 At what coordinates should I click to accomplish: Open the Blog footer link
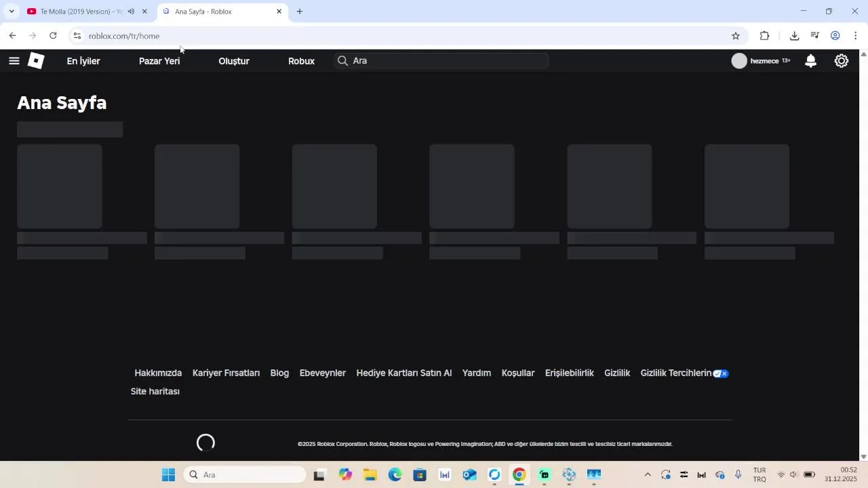click(x=279, y=373)
